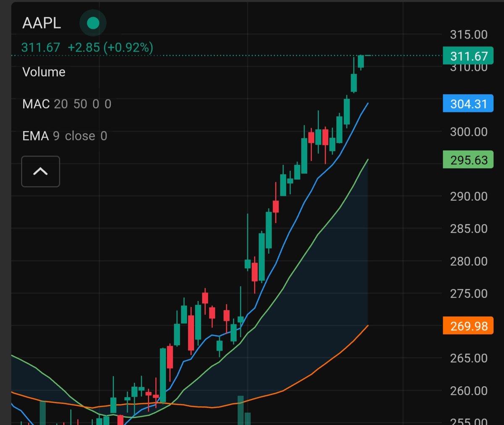Click the orange moving average tag 269.98

(468, 326)
